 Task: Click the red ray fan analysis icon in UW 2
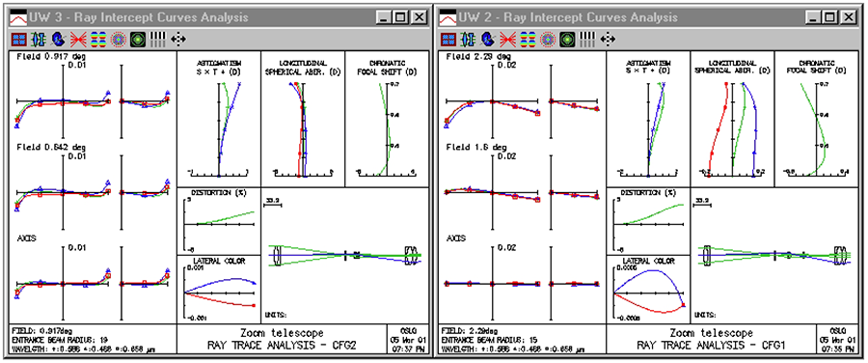click(507, 39)
